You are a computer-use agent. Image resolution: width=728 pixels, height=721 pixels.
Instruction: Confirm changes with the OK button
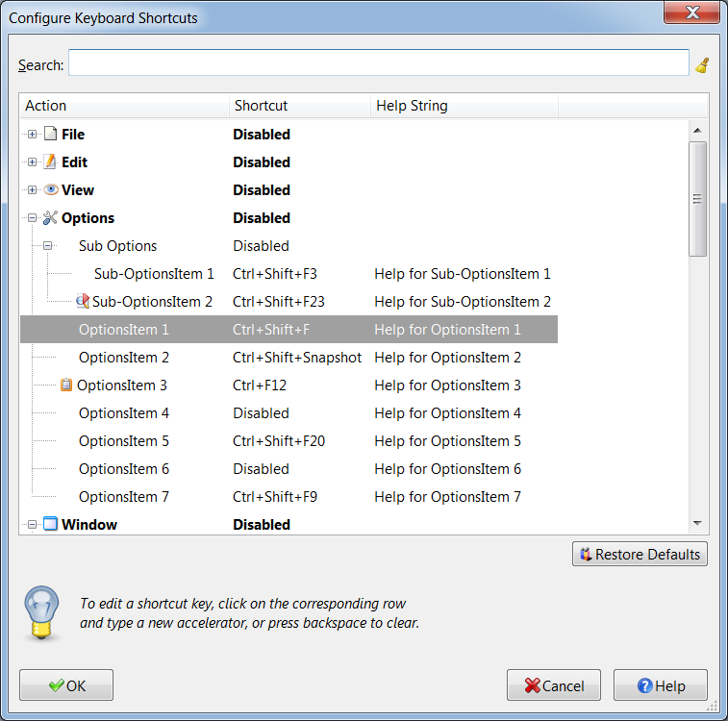pos(66,685)
